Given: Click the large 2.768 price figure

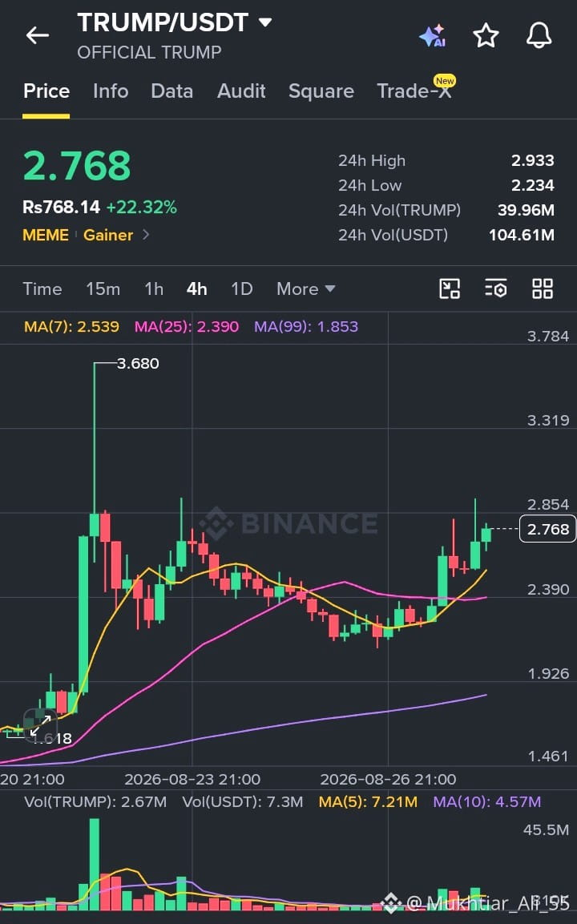Looking at the screenshot, I should [x=77, y=166].
